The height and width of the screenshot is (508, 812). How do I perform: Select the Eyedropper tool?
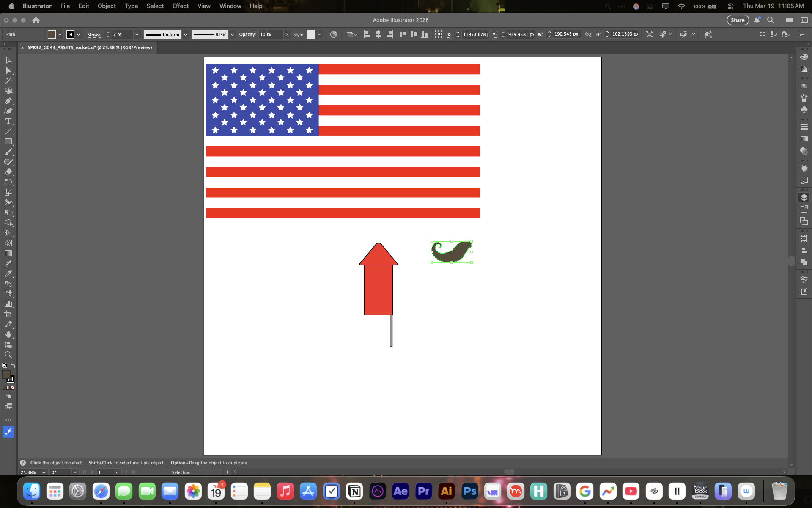[x=8, y=273]
